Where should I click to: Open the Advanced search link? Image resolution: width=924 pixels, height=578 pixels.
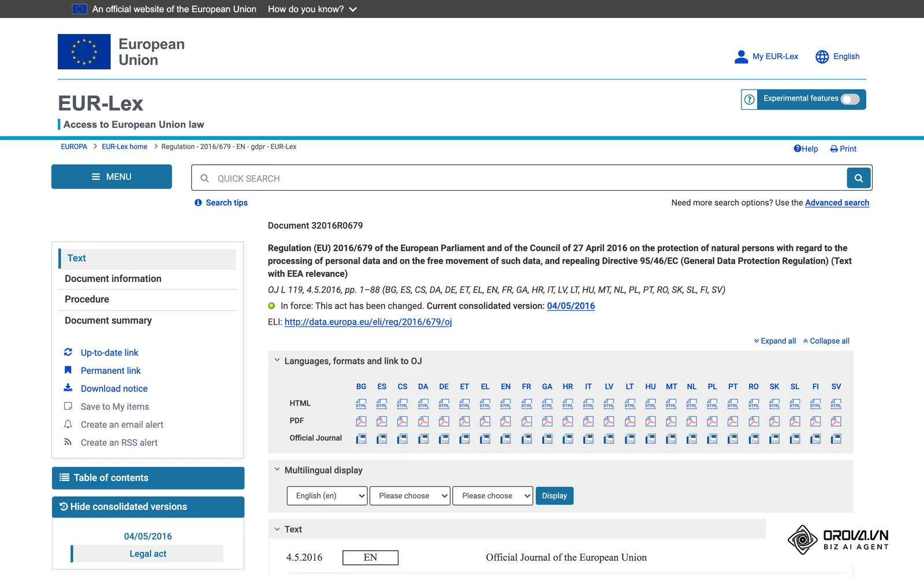(x=837, y=203)
